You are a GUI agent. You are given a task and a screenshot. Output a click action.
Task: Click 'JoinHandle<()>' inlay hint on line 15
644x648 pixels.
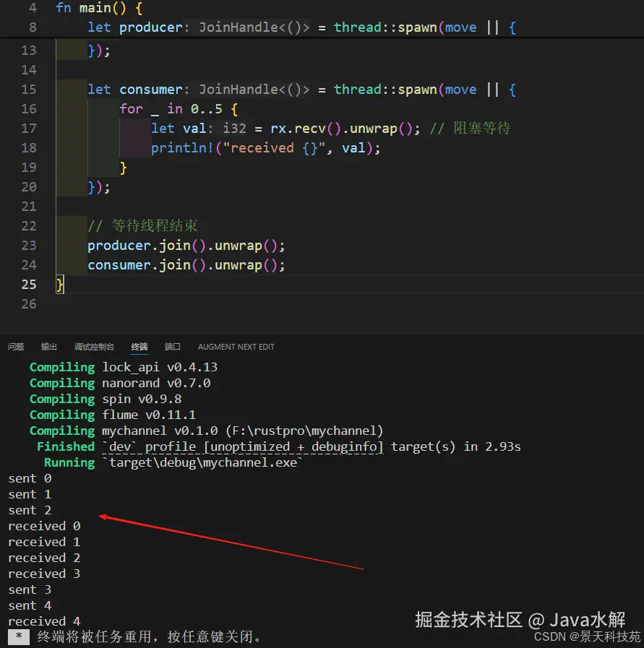pyautogui.click(x=254, y=90)
